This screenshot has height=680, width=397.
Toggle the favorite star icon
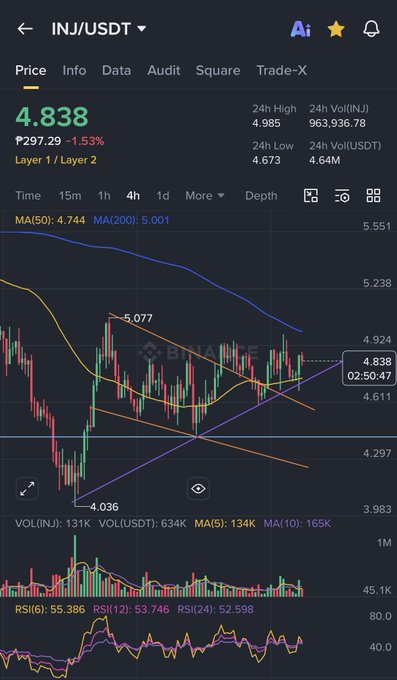tap(336, 29)
